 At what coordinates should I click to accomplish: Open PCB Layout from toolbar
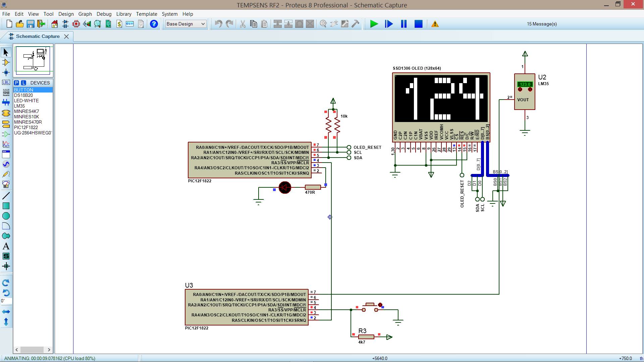click(76, 24)
